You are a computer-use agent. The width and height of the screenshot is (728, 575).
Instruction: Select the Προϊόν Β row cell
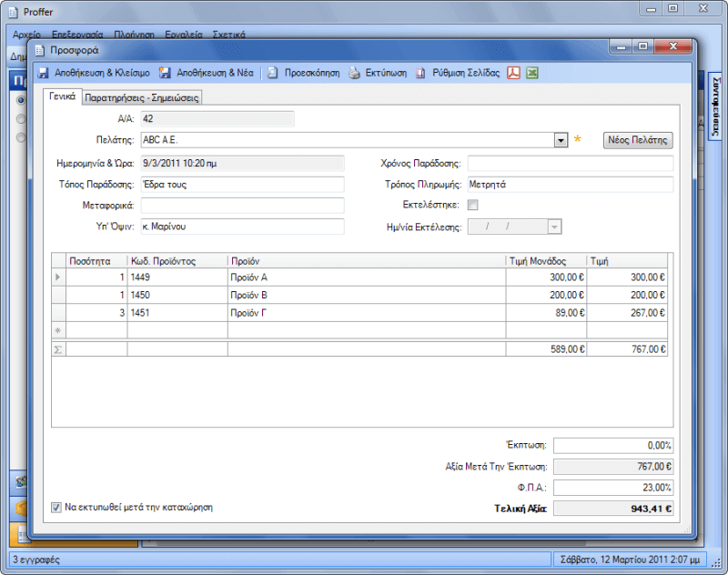(366, 296)
